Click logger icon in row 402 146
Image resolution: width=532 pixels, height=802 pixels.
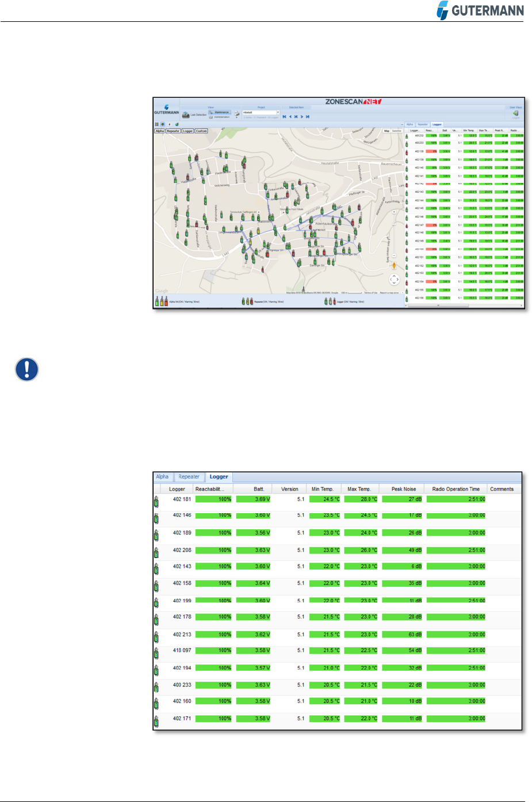point(156,518)
